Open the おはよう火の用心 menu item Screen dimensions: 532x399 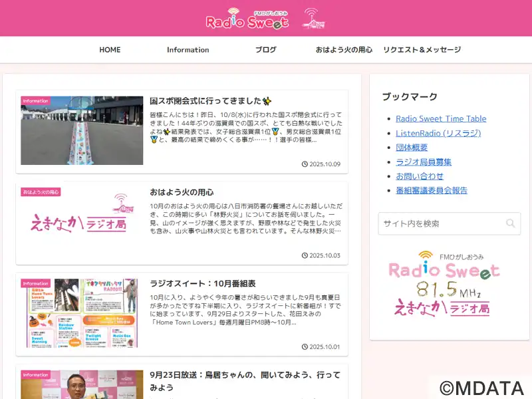344,50
